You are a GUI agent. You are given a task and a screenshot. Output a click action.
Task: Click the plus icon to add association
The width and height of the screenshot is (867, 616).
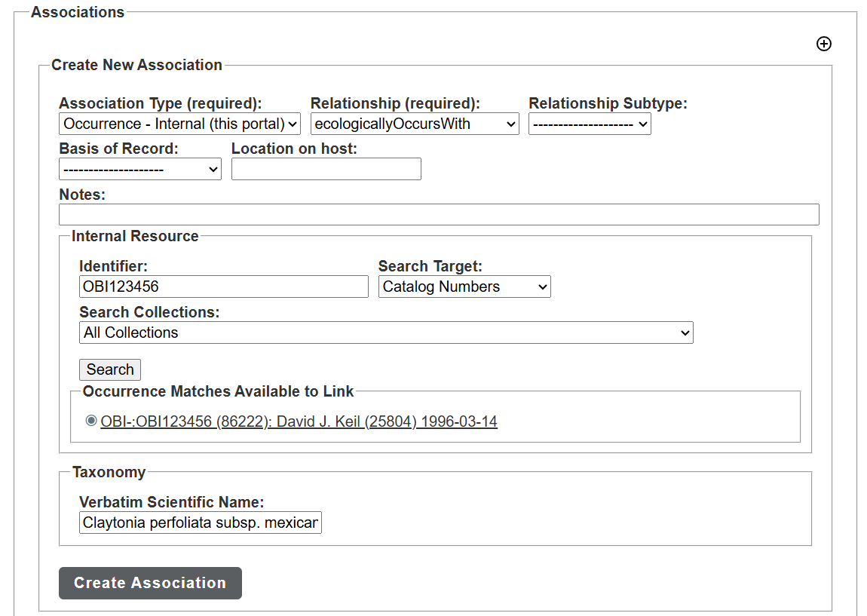[824, 44]
